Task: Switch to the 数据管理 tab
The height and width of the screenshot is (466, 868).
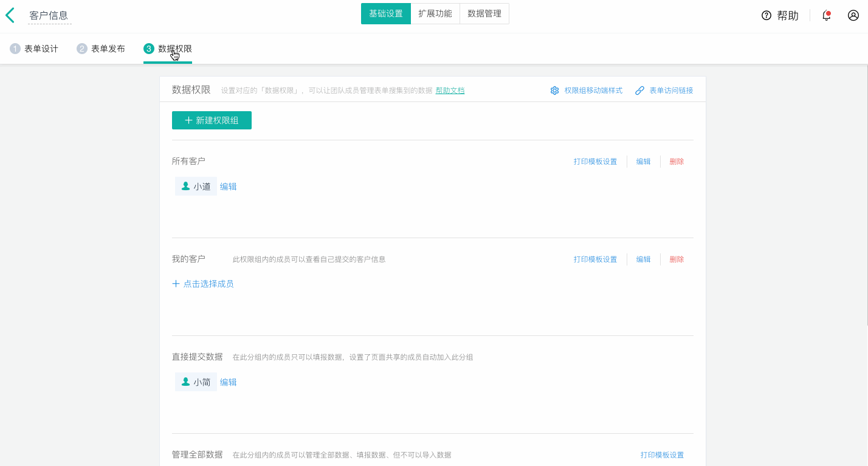Action: pyautogui.click(x=485, y=13)
